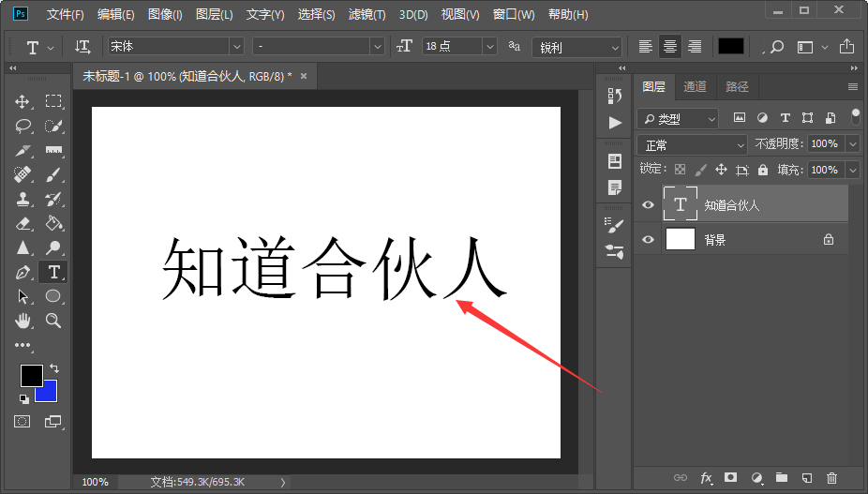Select the Move tool
This screenshot has height=494, width=868.
pyautogui.click(x=22, y=101)
